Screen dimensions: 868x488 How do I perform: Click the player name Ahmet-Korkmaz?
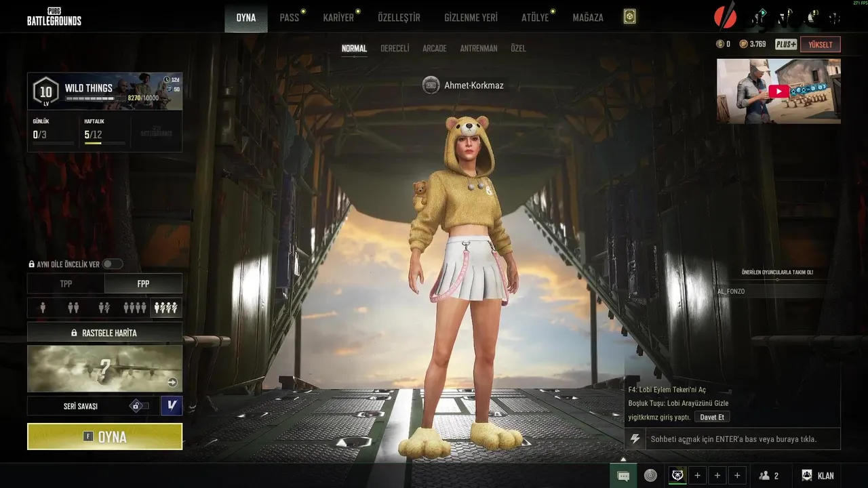474,85
